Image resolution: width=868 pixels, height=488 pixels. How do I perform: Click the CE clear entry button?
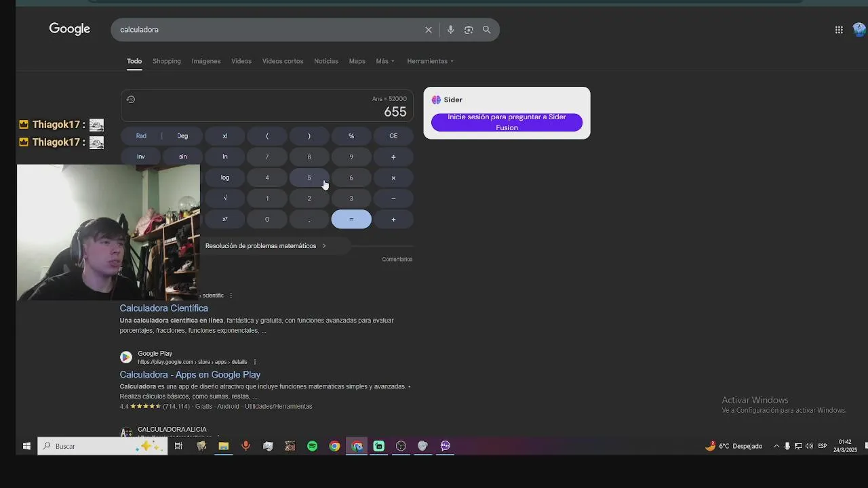[x=393, y=136]
